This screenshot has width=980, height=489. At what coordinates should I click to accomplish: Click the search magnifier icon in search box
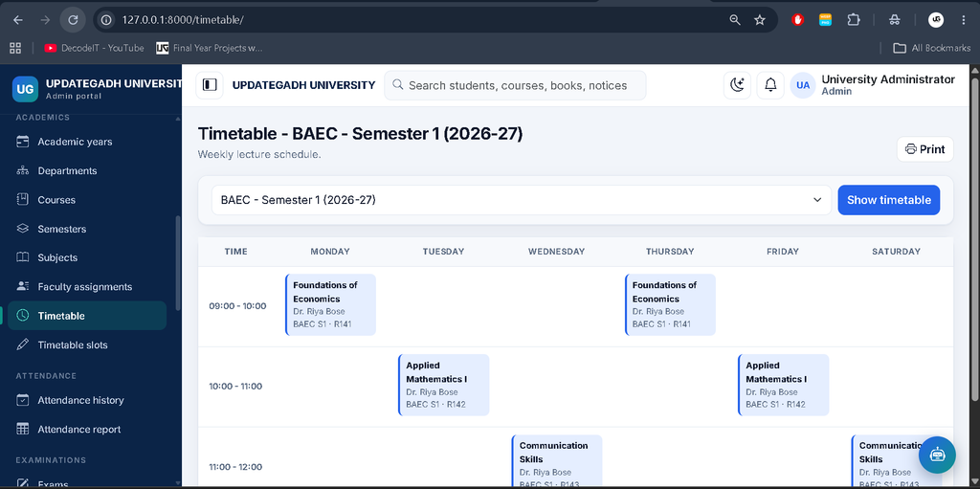(x=397, y=85)
